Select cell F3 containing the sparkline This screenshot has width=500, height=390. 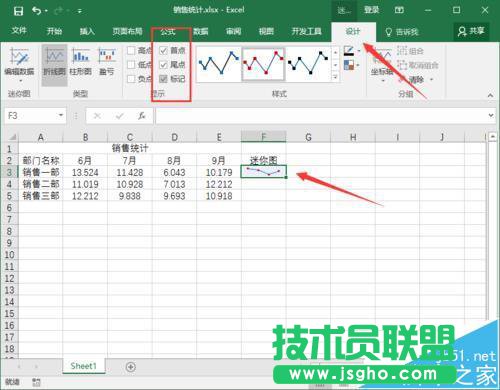coord(263,172)
